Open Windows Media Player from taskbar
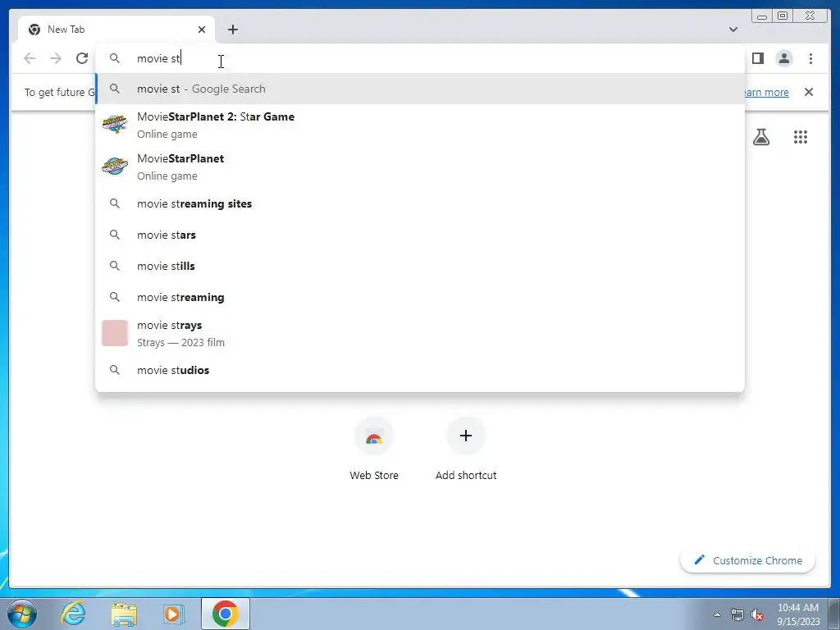The image size is (840, 630). click(x=173, y=614)
